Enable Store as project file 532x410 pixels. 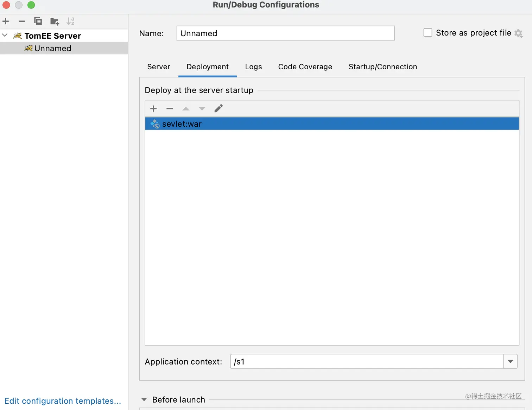click(x=428, y=33)
